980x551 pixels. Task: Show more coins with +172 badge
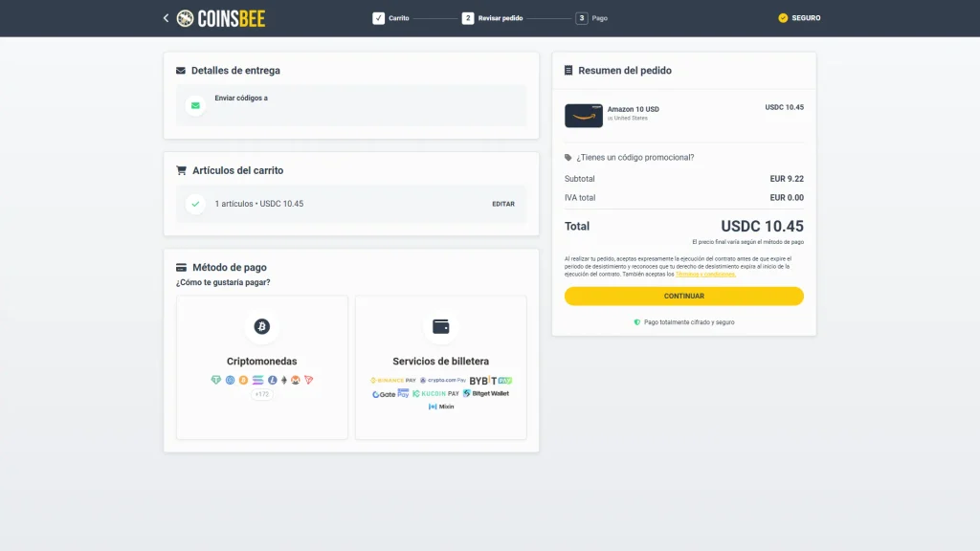click(x=262, y=394)
